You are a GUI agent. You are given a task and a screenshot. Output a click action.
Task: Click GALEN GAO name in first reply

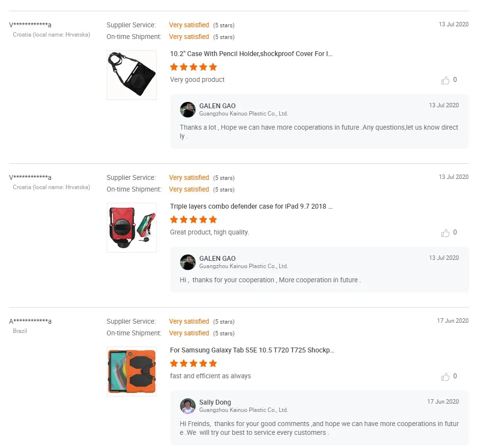coord(217,106)
